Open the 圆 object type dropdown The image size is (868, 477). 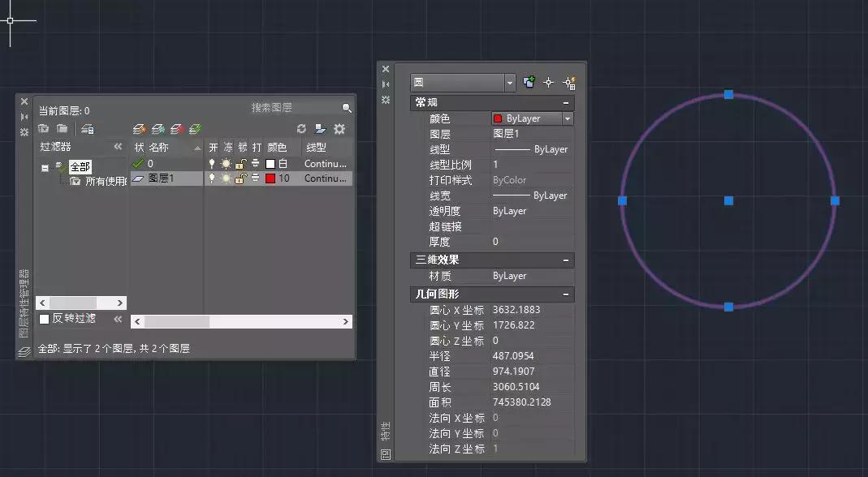pos(509,82)
